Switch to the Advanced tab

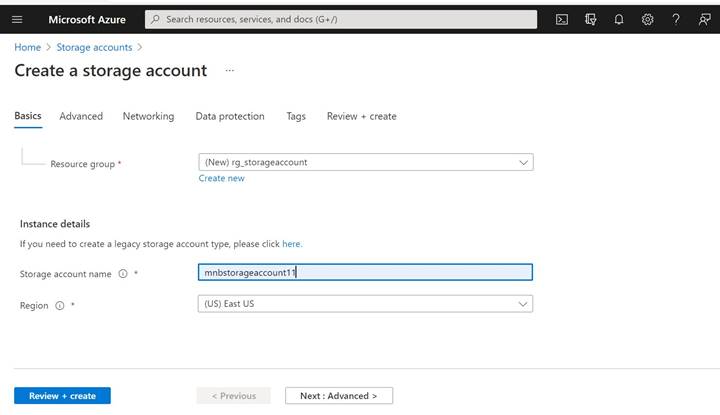(x=81, y=116)
